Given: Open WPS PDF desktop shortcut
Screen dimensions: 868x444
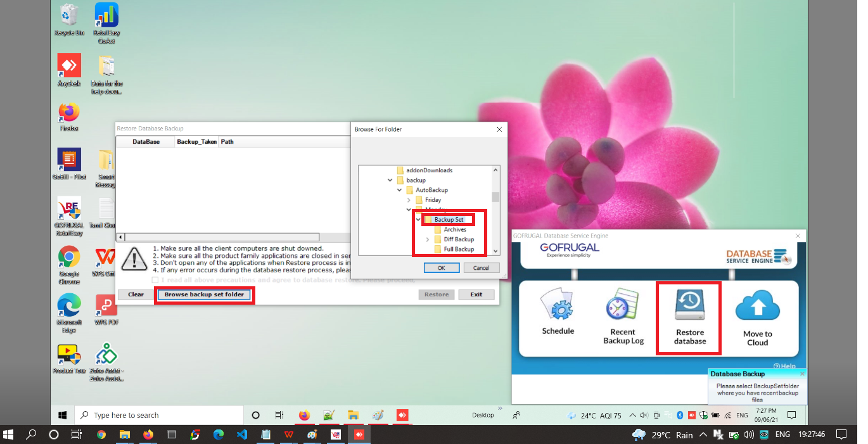Looking at the screenshot, I should pos(106,310).
